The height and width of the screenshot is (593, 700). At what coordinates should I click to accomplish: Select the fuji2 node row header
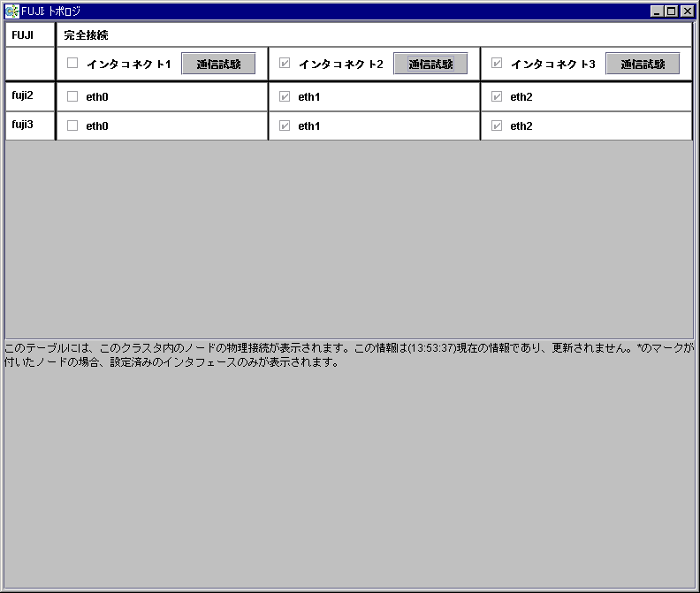point(30,96)
